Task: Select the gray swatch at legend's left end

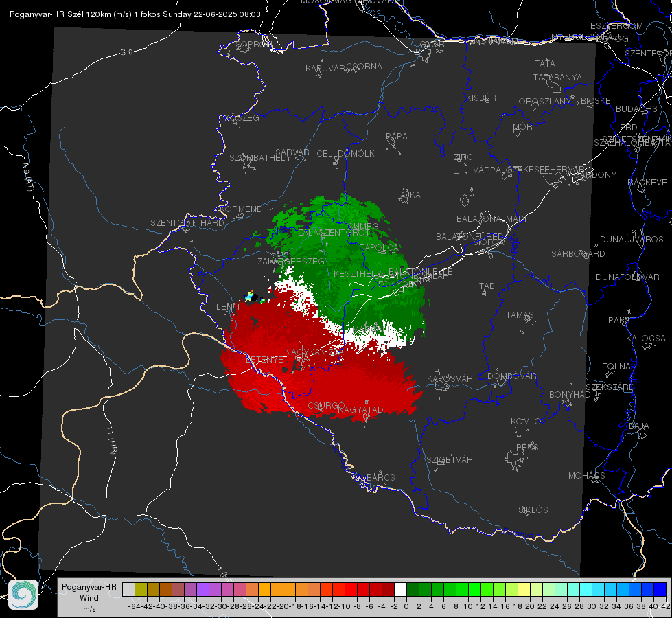Action: click(128, 589)
